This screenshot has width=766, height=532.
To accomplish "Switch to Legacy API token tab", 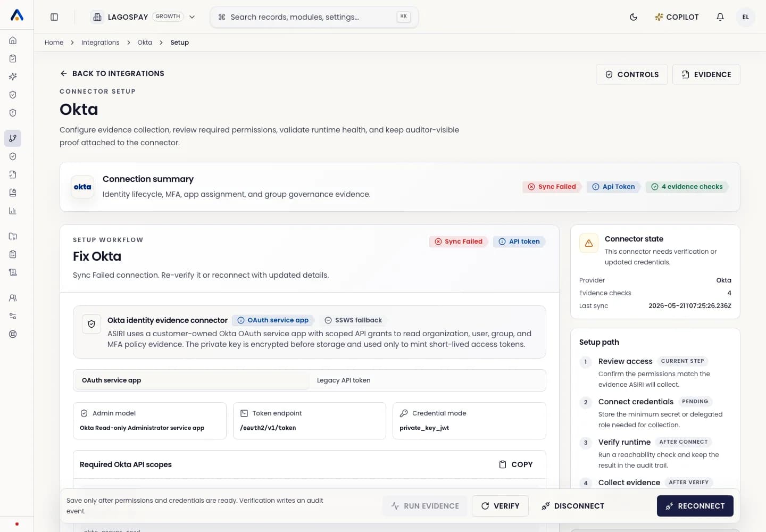I will (427, 380).
